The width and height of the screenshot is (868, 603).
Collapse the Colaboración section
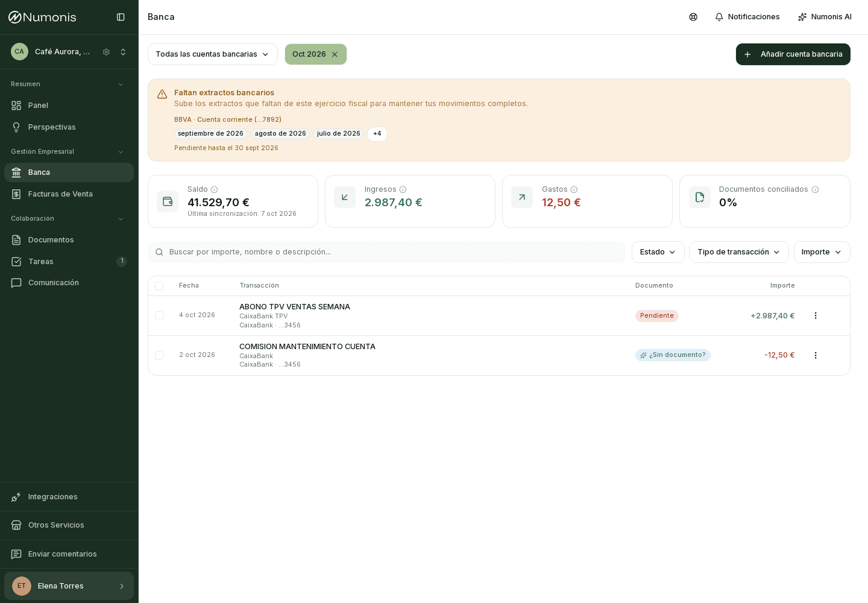click(121, 219)
